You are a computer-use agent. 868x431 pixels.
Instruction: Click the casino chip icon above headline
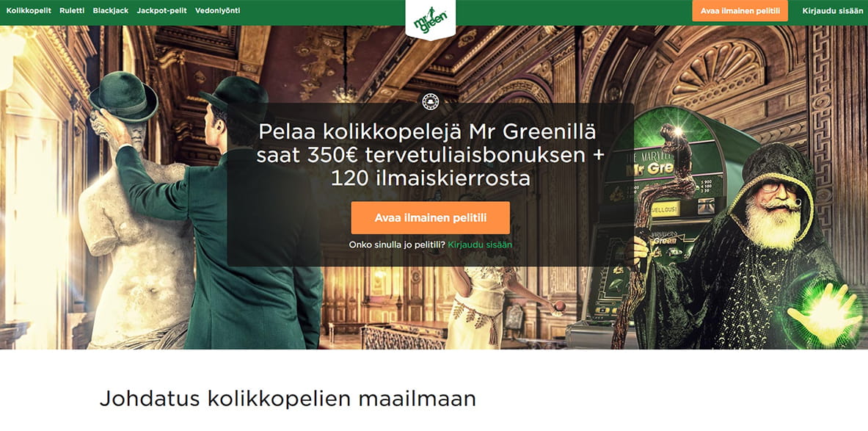pos(430,101)
